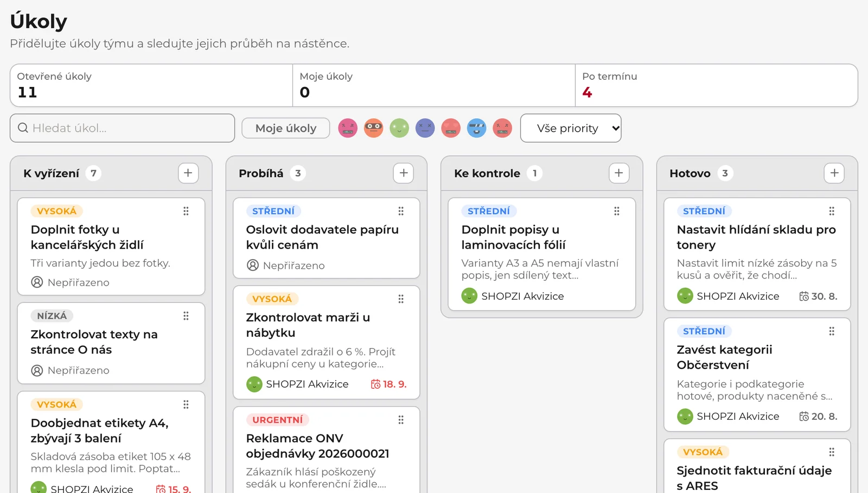Screen dimensions: 868x493
Task: Select the Otevřené úkoly stat tab
Action: (x=151, y=85)
